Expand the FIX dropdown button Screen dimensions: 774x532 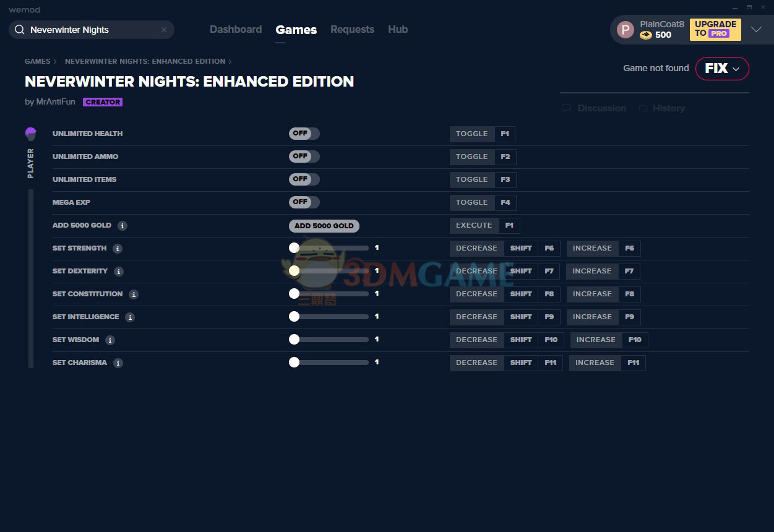722,69
